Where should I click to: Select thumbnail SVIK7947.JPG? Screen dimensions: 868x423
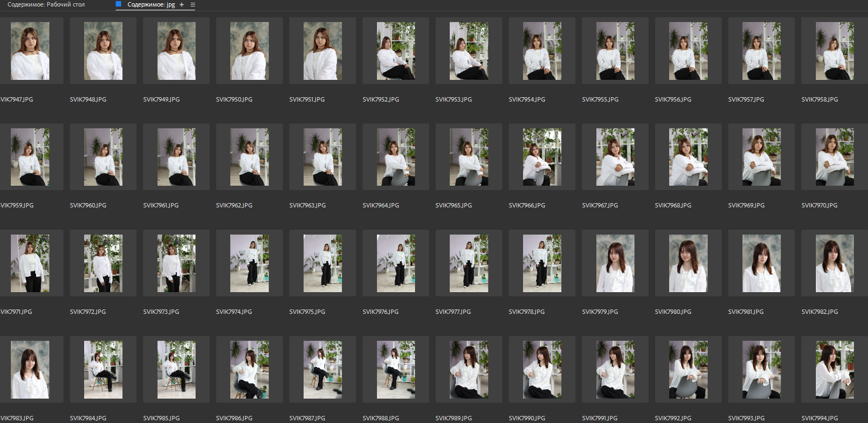[30, 51]
